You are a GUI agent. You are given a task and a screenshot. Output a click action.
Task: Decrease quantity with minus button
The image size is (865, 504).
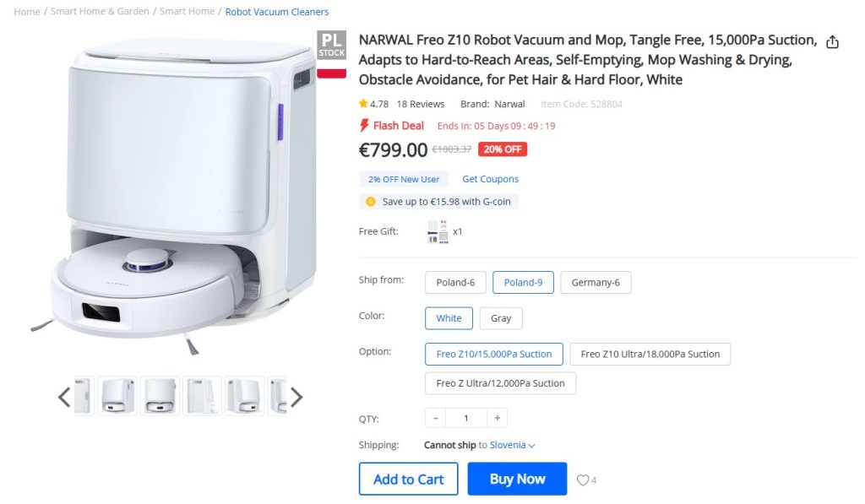pyautogui.click(x=436, y=418)
